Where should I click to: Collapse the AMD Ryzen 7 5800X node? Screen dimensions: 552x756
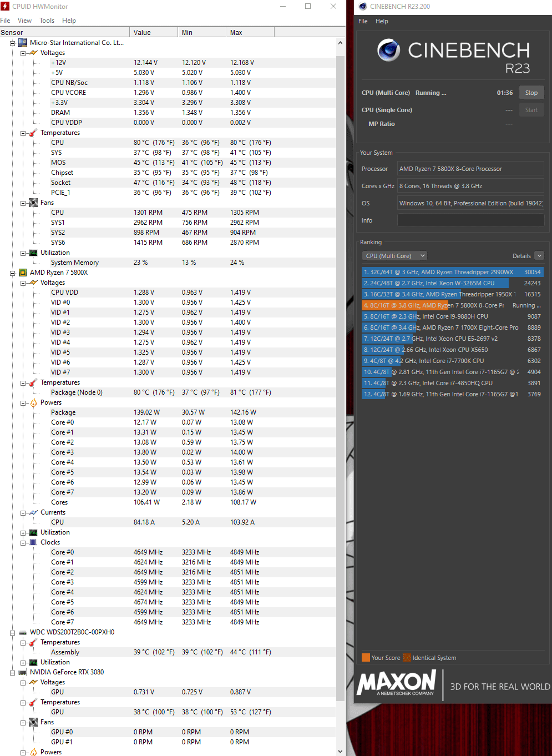pyautogui.click(x=13, y=273)
